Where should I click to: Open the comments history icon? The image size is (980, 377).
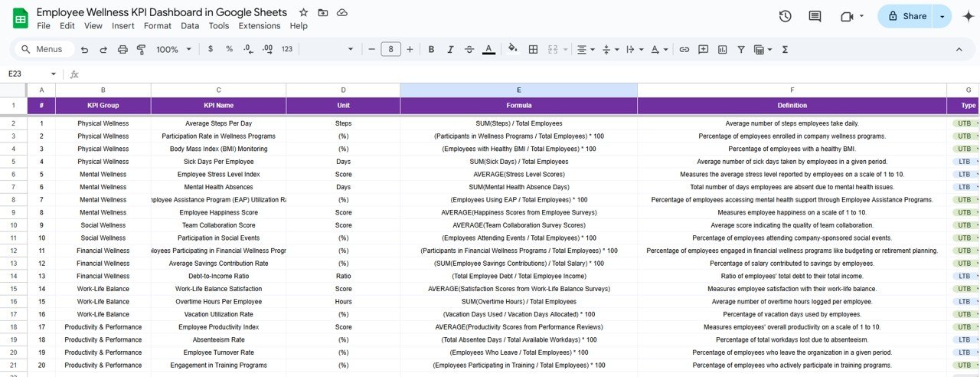pos(815,16)
